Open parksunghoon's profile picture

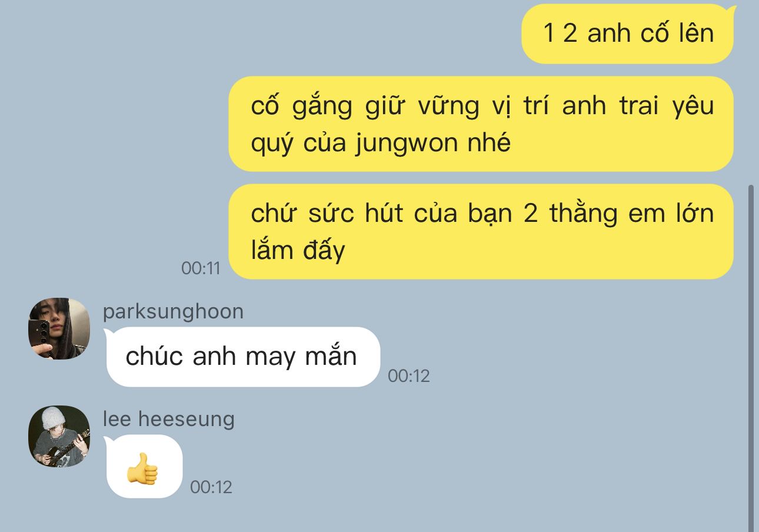pyautogui.click(x=59, y=328)
